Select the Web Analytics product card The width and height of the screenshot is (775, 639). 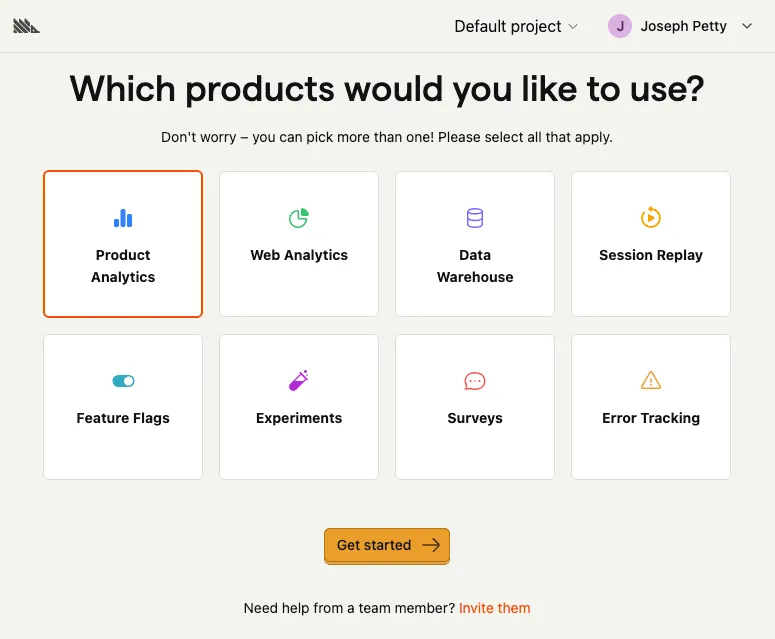tap(299, 244)
